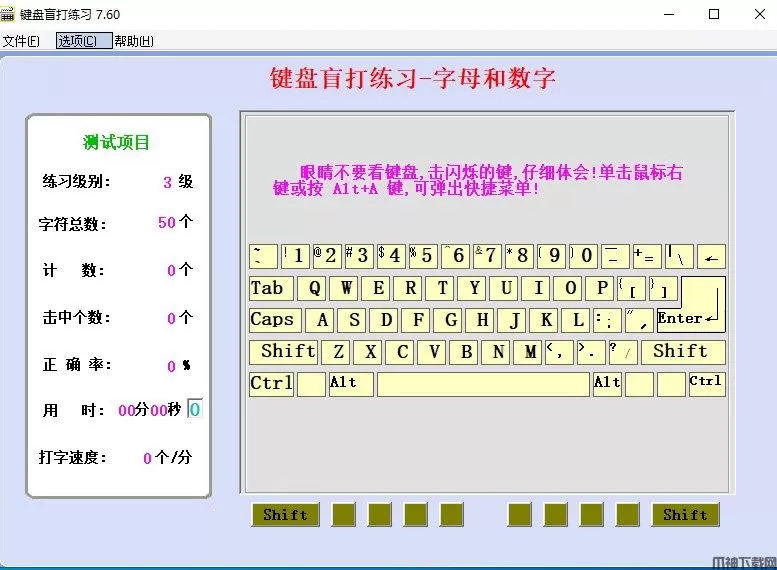The image size is (777, 570).
Task: Click the U key on virtual keyboard
Action: point(503,288)
